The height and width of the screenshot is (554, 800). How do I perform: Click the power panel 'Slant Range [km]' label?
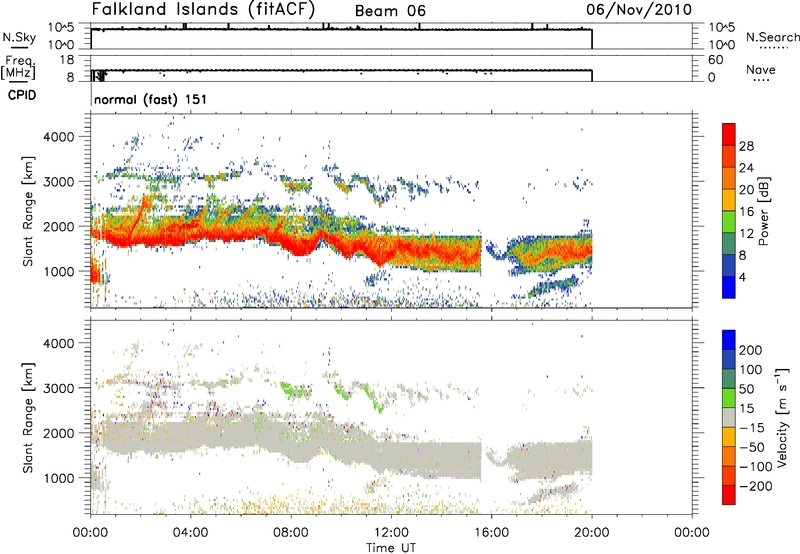tap(28, 211)
